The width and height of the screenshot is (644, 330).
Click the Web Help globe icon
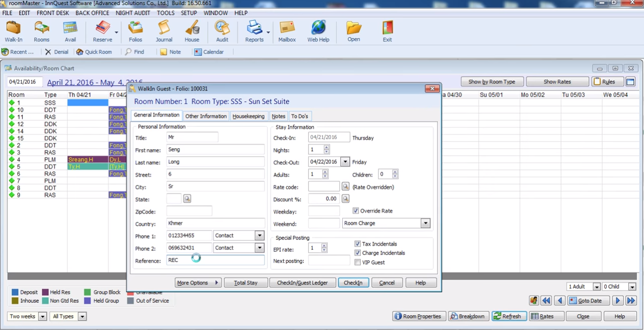318,31
